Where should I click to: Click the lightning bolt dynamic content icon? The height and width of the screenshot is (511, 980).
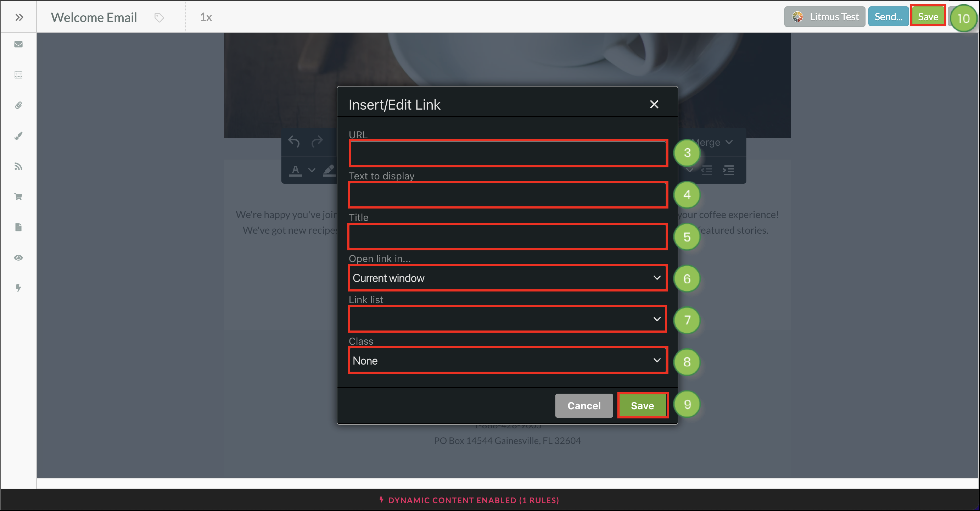tap(18, 288)
